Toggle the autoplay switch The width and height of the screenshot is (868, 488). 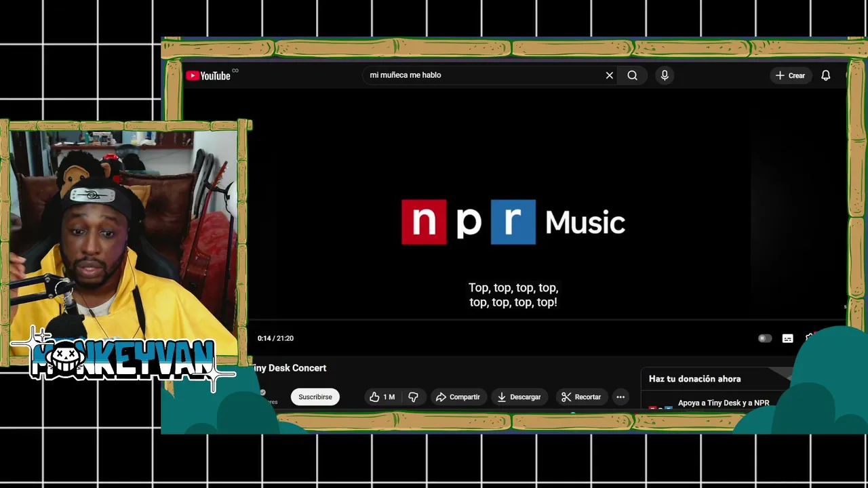pos(764,338)
